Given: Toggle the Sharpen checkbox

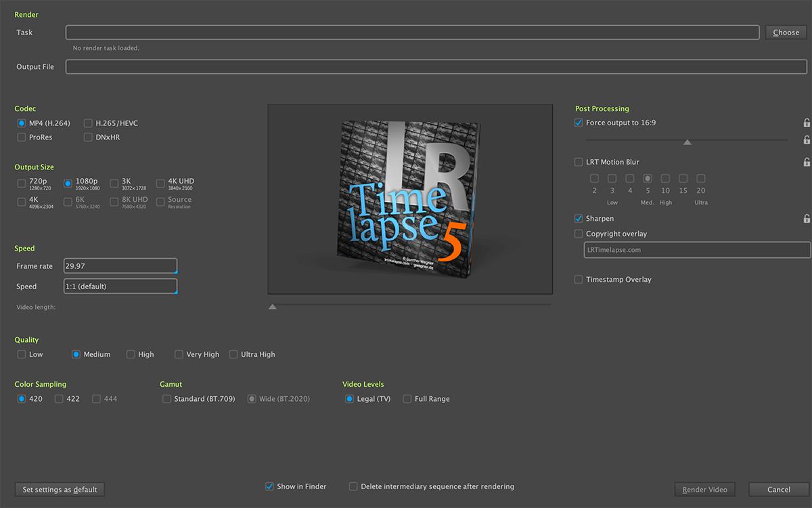Looking at the screenshot, I should tap(579, 219).
